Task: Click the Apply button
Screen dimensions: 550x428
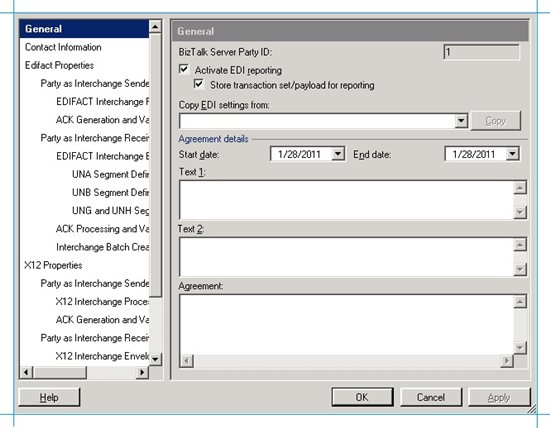Action: pos(499,397)
